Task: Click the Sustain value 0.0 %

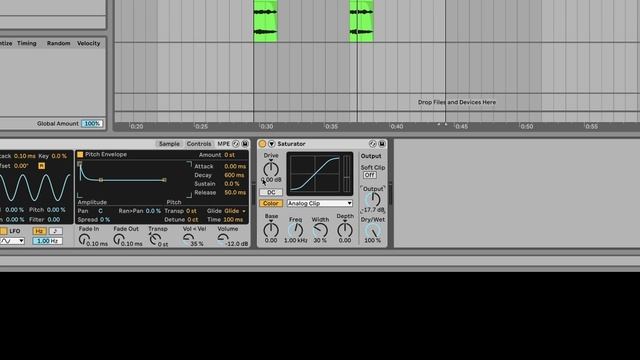Action: (232, 184)
